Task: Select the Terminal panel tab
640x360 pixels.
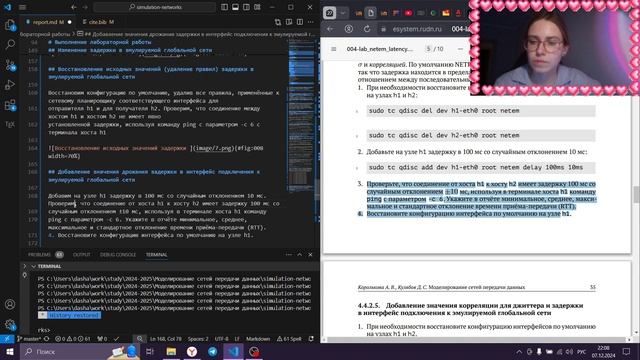Action: point(156,255)
